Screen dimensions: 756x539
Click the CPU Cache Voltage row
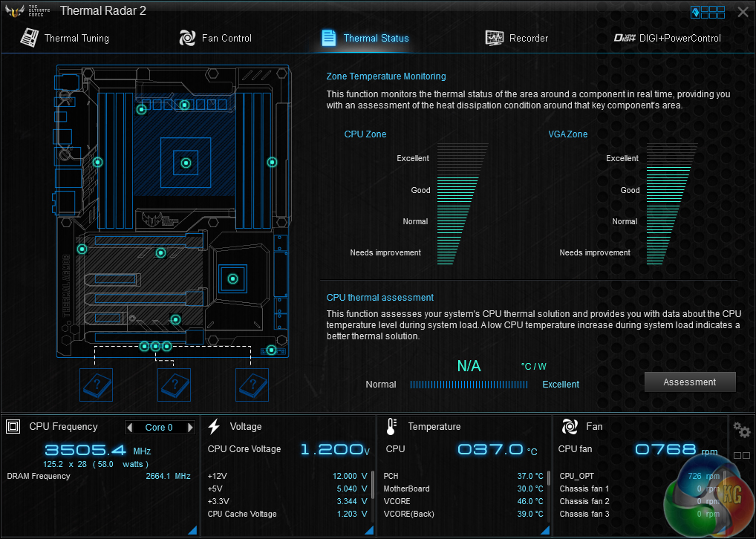[x=287, y=514]
